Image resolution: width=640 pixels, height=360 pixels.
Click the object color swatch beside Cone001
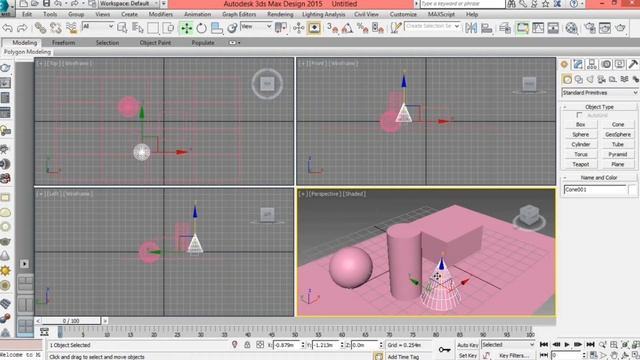[x=632, y=189]
